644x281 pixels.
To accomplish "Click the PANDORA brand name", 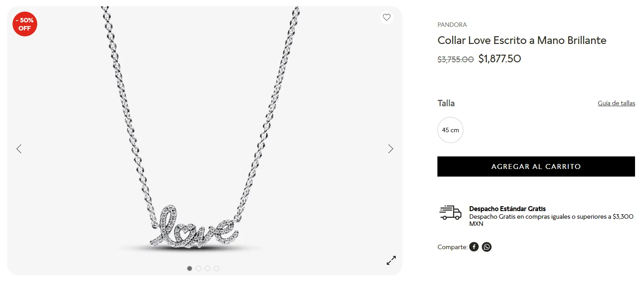I will (452, 25).
